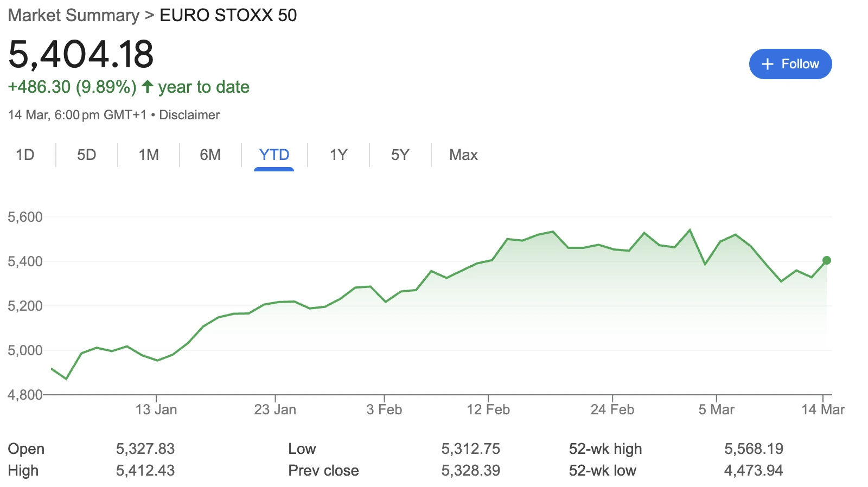
Task: Click the Open value 5,327.83
Action: click(x=145, y=449)
